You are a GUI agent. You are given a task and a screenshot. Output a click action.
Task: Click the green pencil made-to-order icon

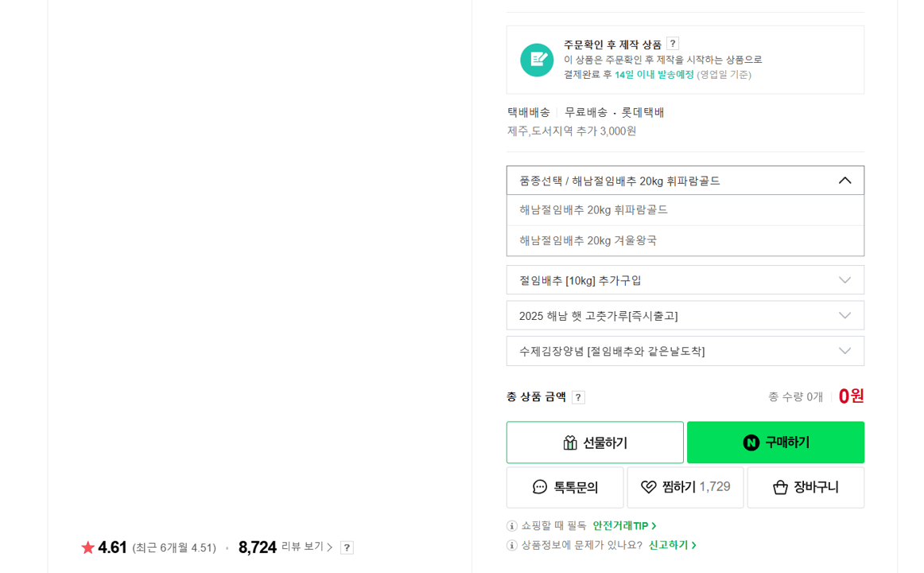tap(537, 60)
